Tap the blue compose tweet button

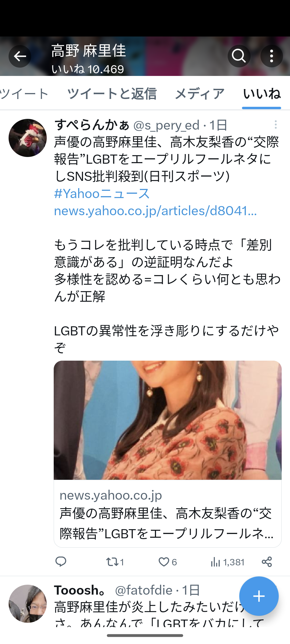pyautogui.click(x=259, y=596)
